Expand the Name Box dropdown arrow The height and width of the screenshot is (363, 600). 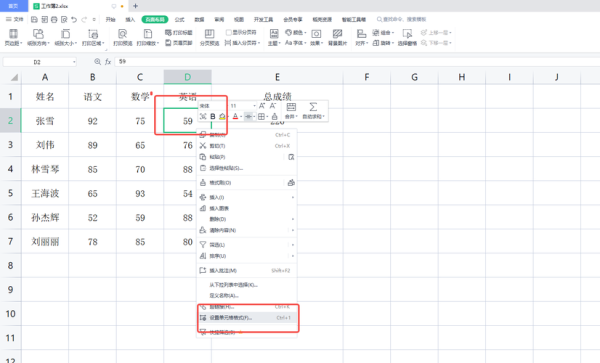[x=74, y=62]
